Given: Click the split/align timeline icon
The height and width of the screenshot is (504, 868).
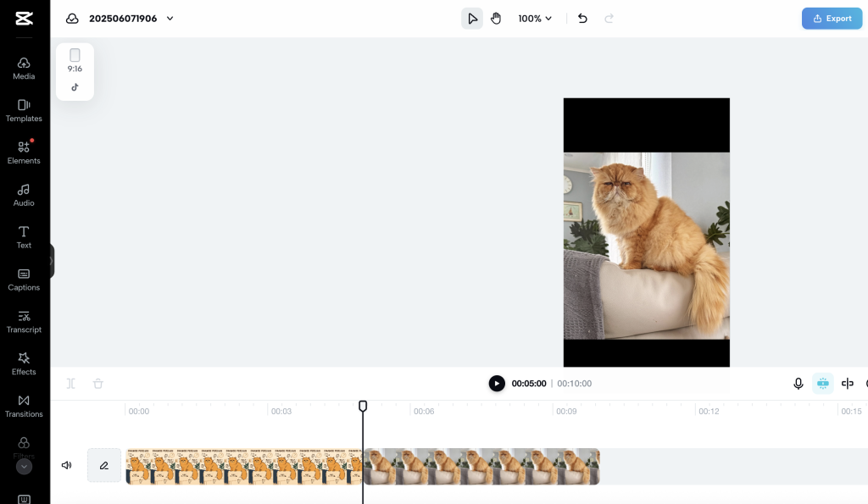Looking at the screenshot, I should pyautogui.click(x=848, y=384).
